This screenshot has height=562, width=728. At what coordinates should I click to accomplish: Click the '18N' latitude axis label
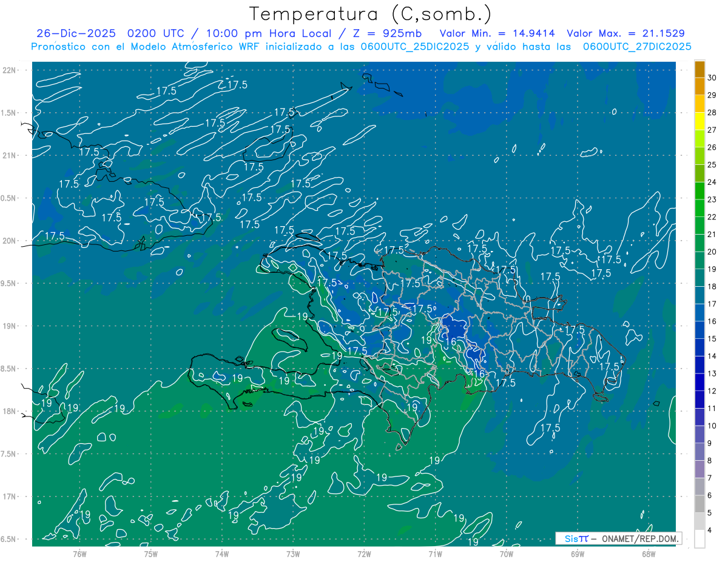click(x=9, y=411)
